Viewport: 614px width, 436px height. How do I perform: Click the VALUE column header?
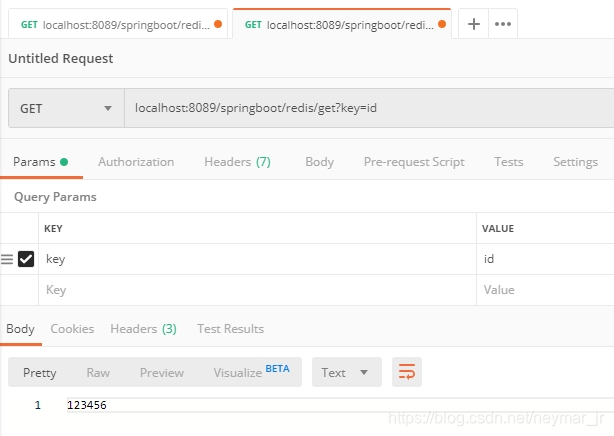pos(498,228)
